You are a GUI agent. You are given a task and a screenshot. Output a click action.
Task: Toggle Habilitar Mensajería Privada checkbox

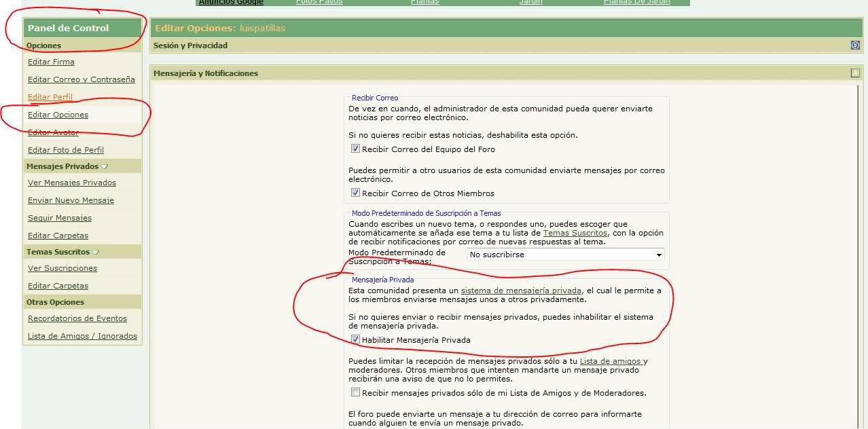click(355, 339)
